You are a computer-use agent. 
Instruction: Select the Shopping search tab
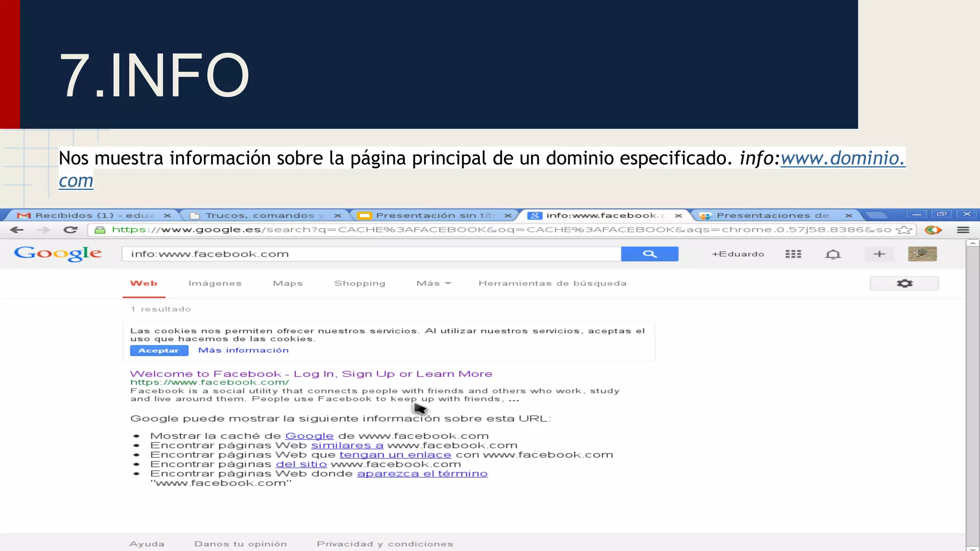(360, 284)
